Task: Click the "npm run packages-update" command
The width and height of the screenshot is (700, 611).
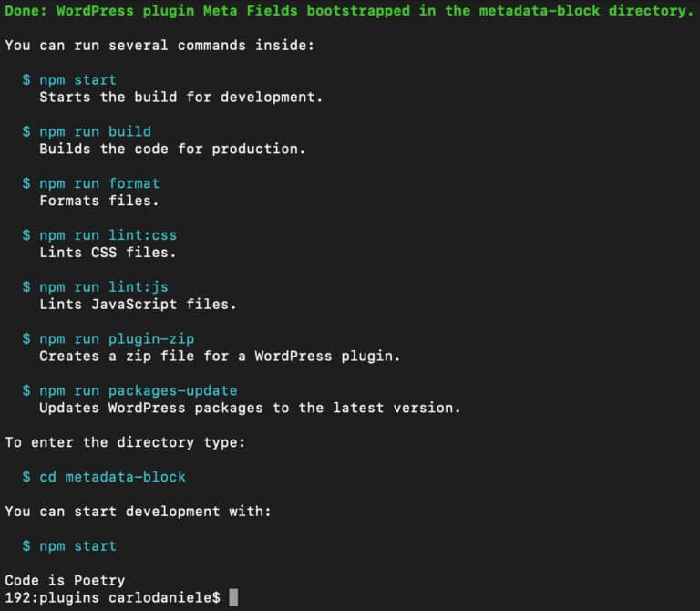Action: click(138, 390)
